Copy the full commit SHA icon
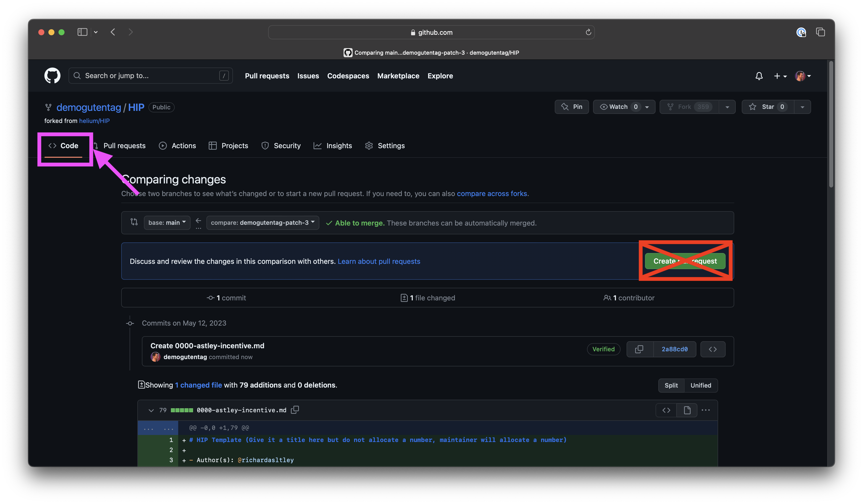The image size is (863, 504). 639,349
